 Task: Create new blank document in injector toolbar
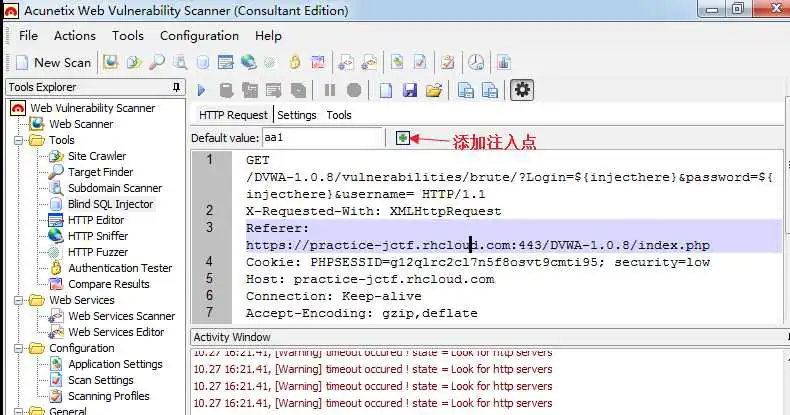pyautogui.click(x=386, y=90)
